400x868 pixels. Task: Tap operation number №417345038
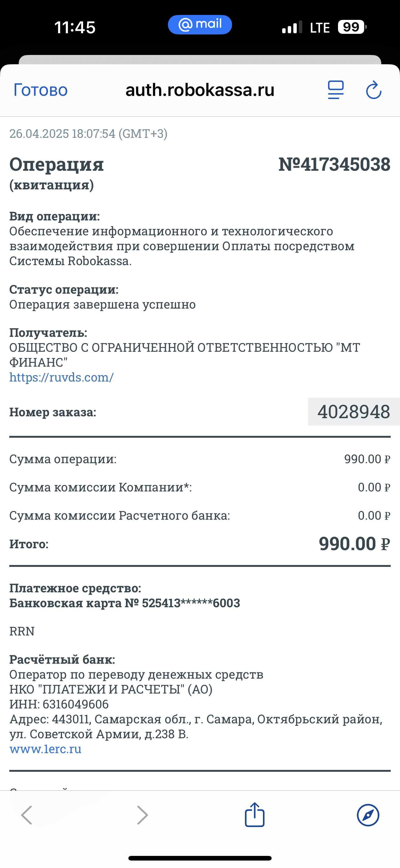pyautogui.click(x=334, y=165)
